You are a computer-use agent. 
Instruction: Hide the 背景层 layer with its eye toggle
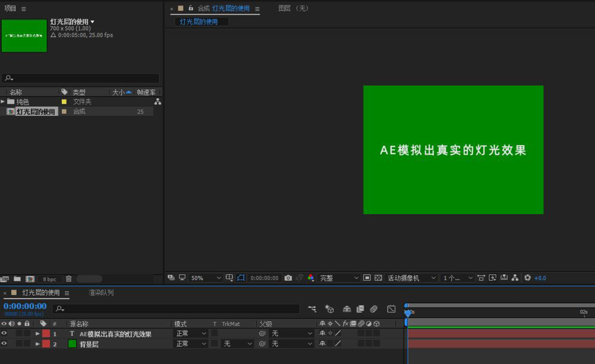coord(4,344)
